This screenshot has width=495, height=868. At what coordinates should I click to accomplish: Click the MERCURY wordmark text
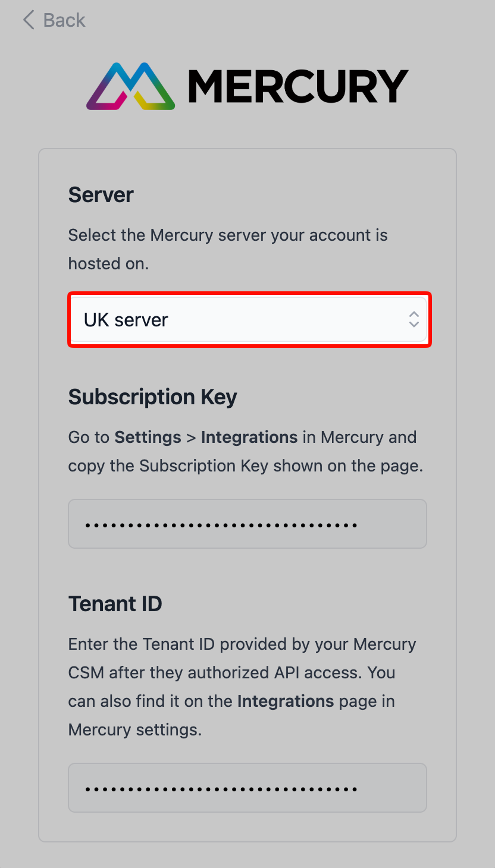[x=297, y=87]
